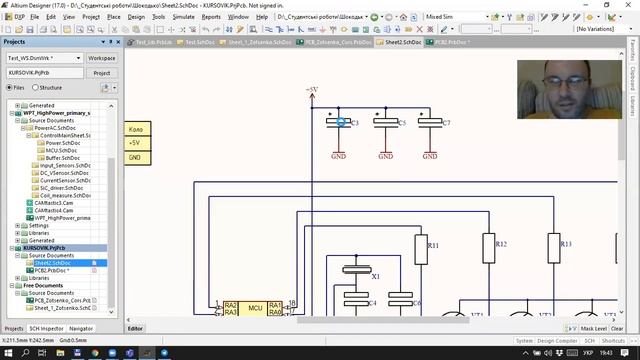Select the GND power port tool
640x360 pixels.
322,30
